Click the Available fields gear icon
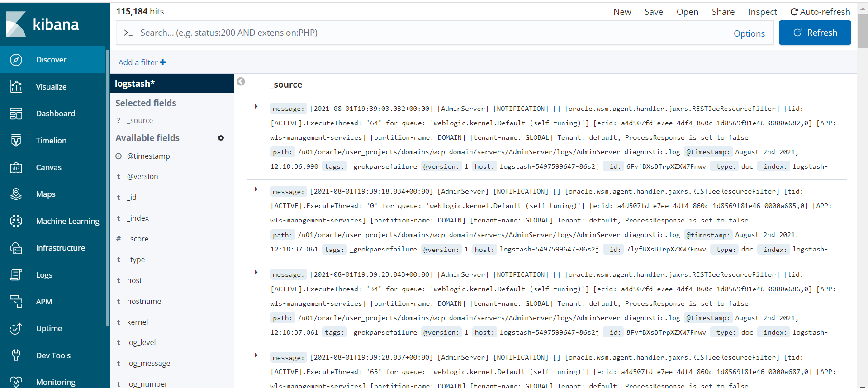 pyautogui.click(x=221, y=138)
